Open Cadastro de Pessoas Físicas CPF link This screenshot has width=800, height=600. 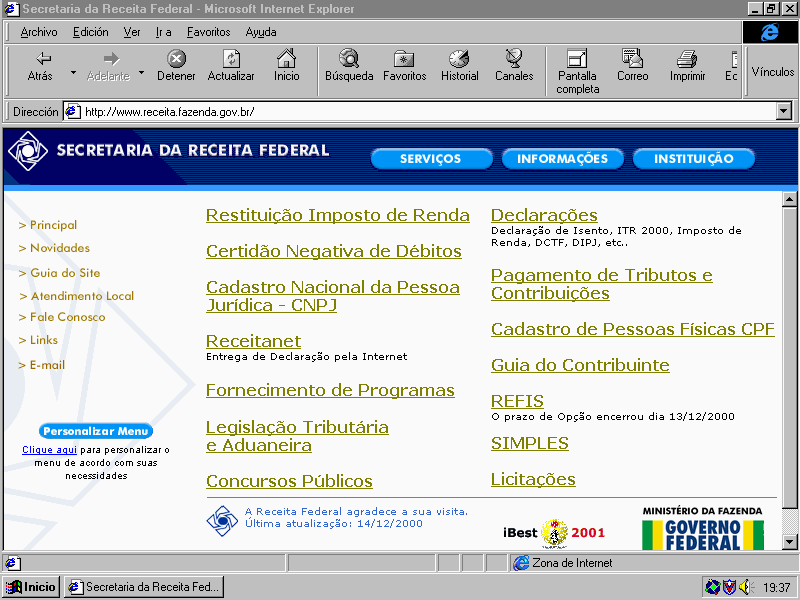click(633, 329)
